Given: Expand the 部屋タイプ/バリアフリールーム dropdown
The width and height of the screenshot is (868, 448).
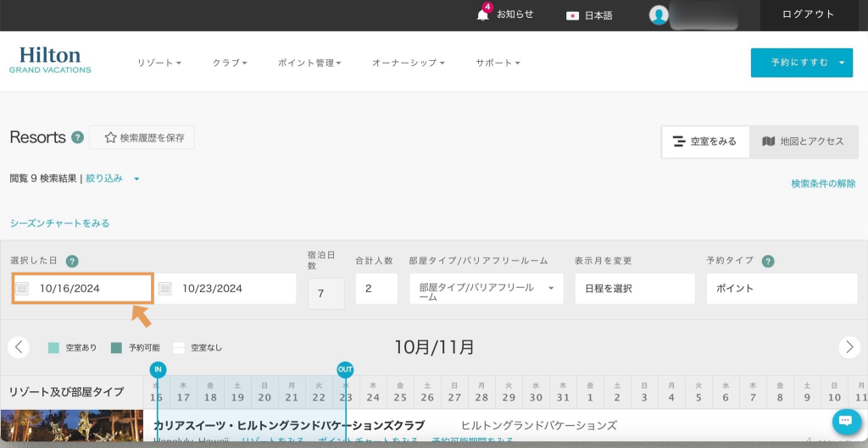Looking at the screenshot, I should (x=486, y=289).
